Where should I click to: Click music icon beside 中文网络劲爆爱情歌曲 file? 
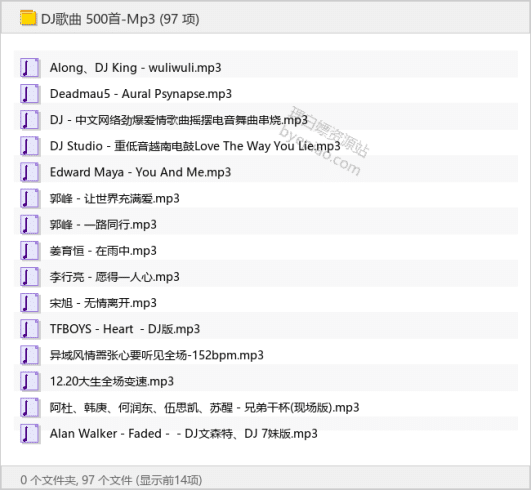tap(29, 120)
